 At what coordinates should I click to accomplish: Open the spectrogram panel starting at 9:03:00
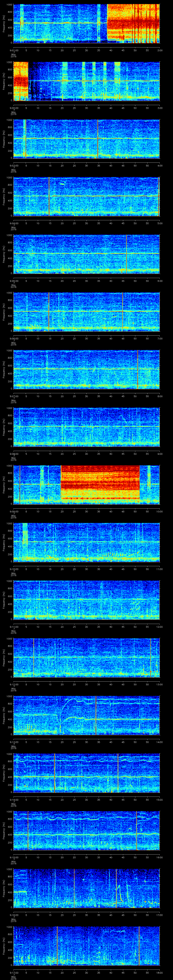(86, 139)
